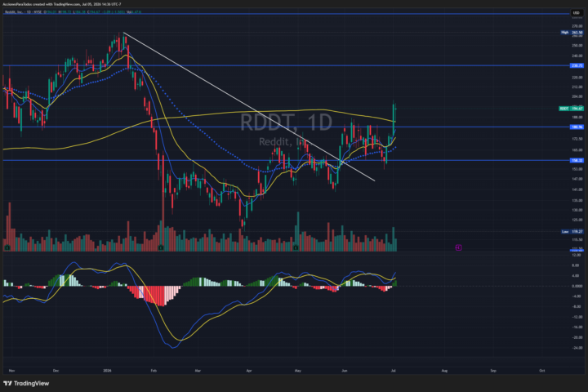Click the Low 119.27 price label
The height and width of the screenshot is (392, 588).
coord(572,232)
